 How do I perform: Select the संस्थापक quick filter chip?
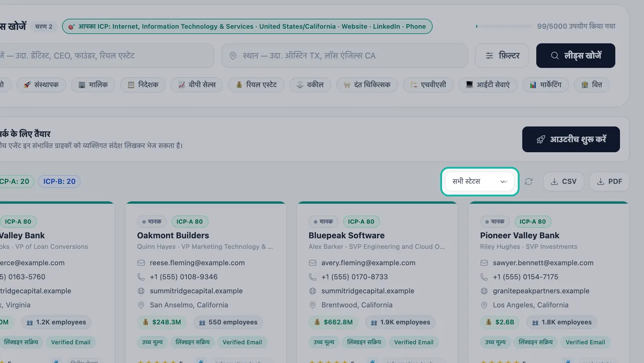[41, 85]
